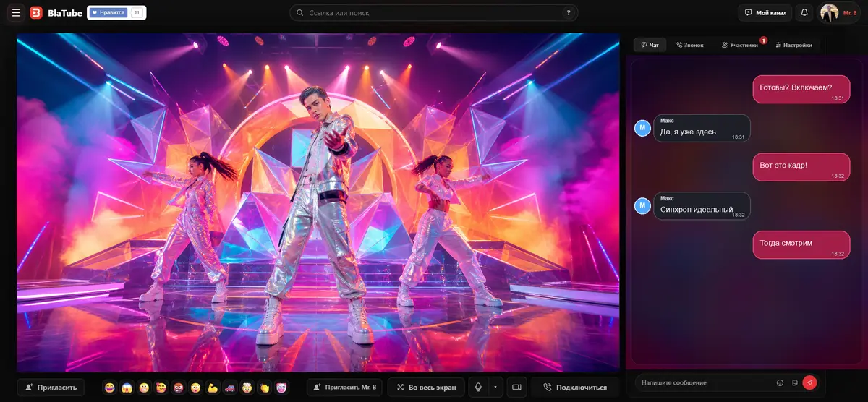
Task: Click the red badge on Участники
Action: pos(763,40)
